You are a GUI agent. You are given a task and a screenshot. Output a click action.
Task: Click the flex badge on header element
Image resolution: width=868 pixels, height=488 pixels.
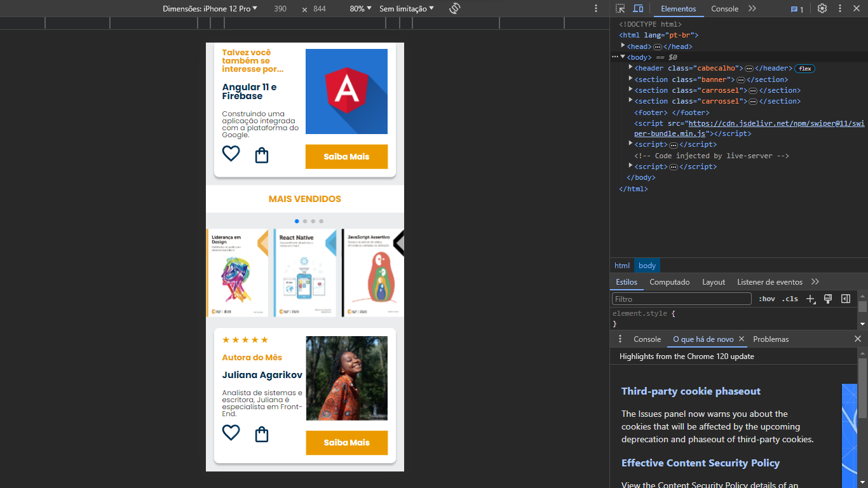[x=805, y=69]
